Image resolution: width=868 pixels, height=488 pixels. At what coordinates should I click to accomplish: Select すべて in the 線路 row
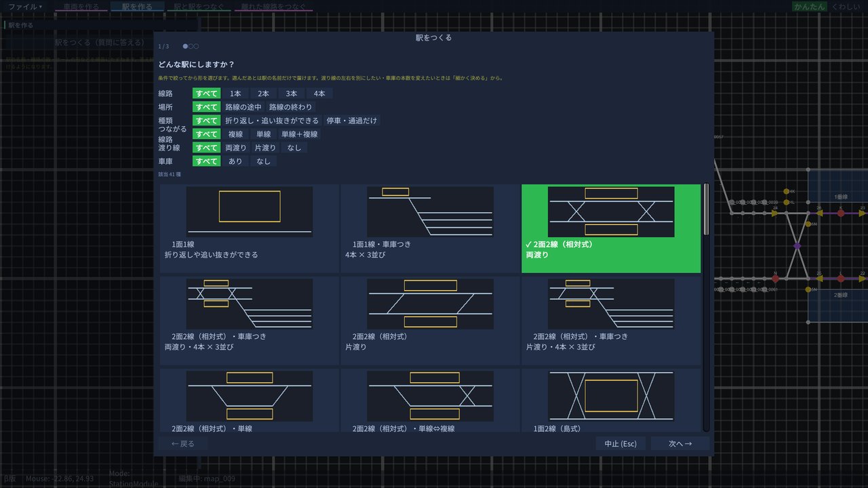coord(206,94)
